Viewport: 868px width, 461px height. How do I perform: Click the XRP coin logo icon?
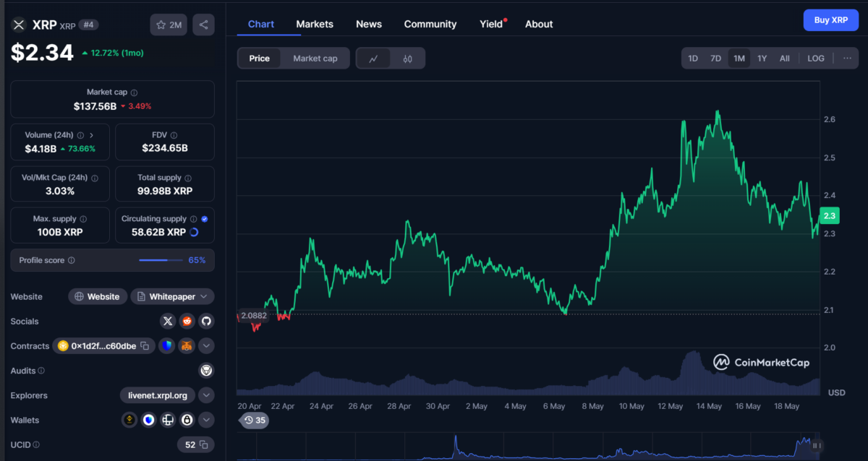click(18, 25)
